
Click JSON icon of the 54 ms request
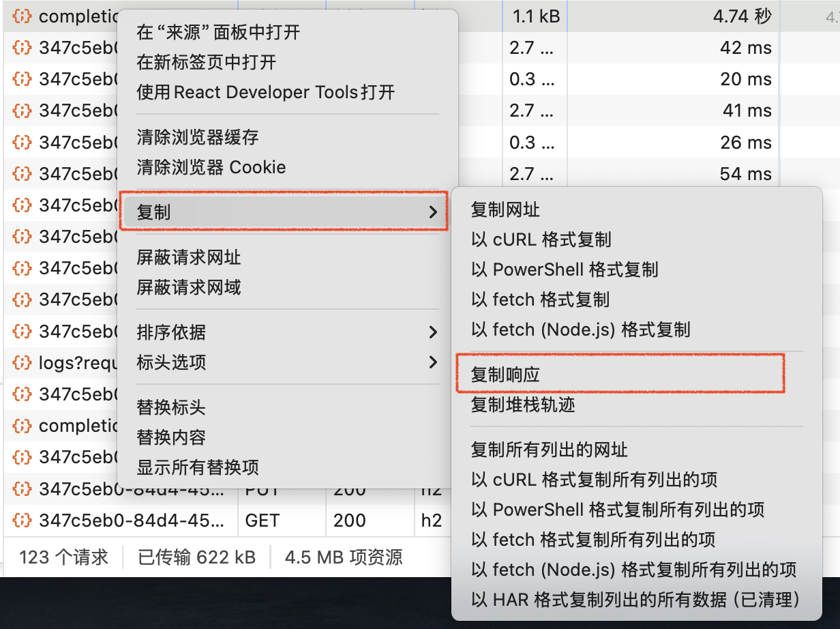(22, 173)
